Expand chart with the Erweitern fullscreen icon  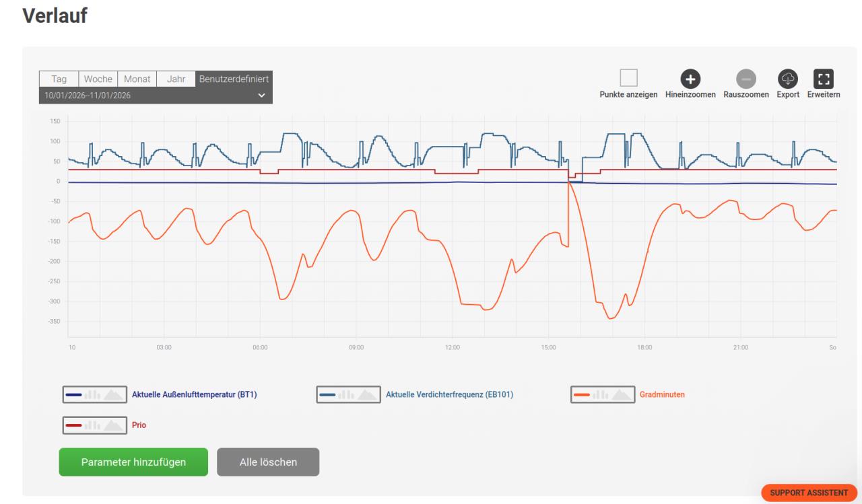pyautogui.click(x=824, y=79)
